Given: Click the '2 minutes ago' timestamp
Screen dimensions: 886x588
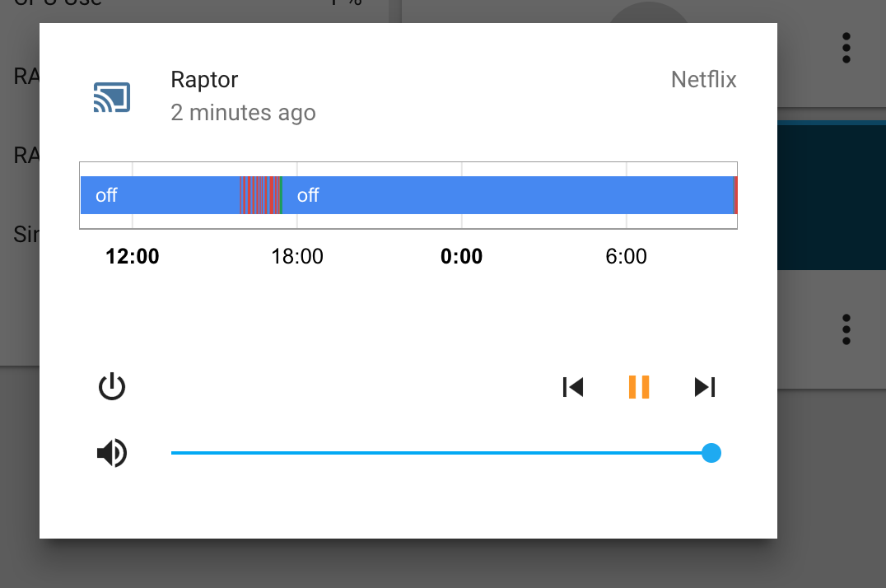Looking at the screenshot, I should click(x=243, y=113).
